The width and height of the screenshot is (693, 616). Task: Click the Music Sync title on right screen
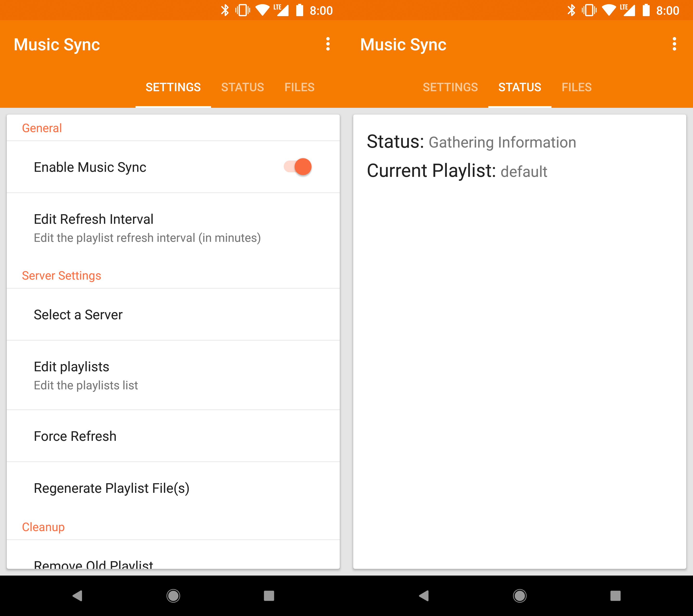click(403, 45)
